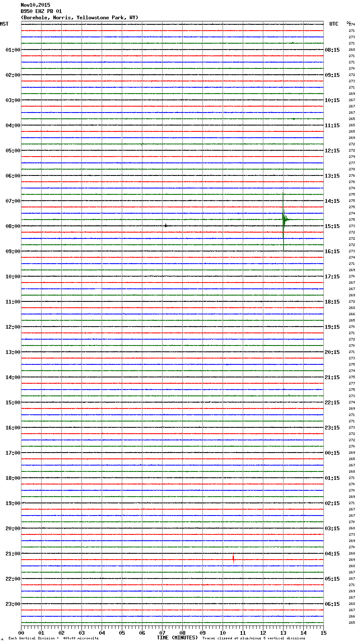Click minute 00 on the bottom time axis

point(21,633)
